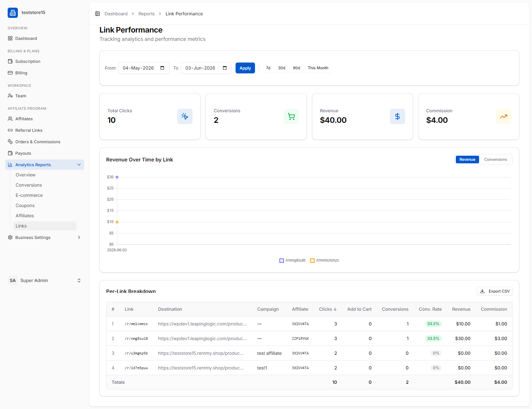Click the ZZP1RYWX affiliate code

300,338
